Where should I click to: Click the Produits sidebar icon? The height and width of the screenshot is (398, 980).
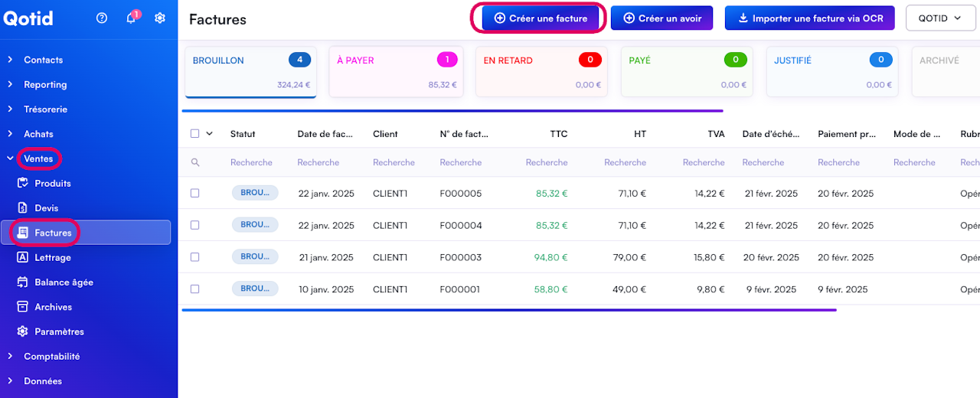coord(21,183)
